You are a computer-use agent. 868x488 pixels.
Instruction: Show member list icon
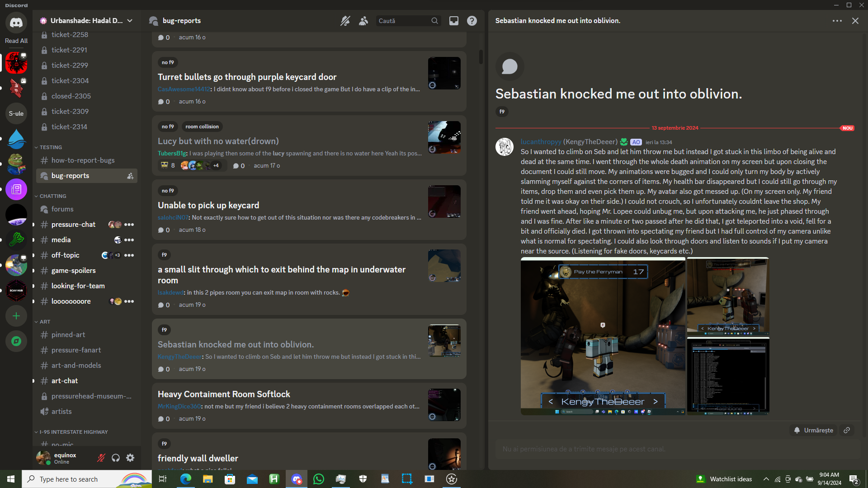click(363, 21)
